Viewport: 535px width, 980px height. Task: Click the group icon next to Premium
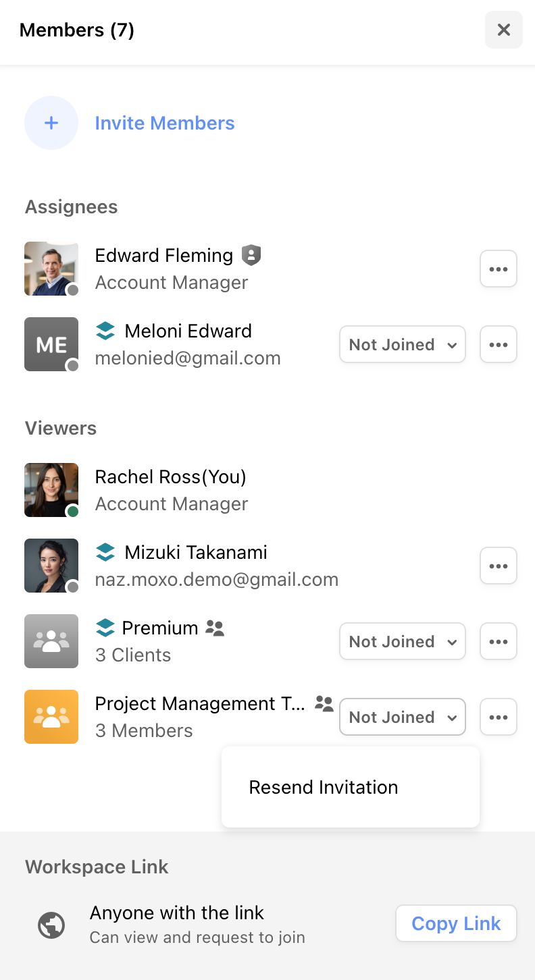point(215,628)
